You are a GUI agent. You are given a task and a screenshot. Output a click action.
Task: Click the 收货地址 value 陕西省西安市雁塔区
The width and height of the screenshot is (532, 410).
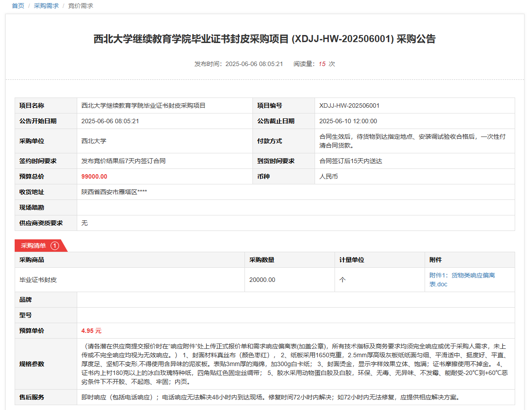114,192
